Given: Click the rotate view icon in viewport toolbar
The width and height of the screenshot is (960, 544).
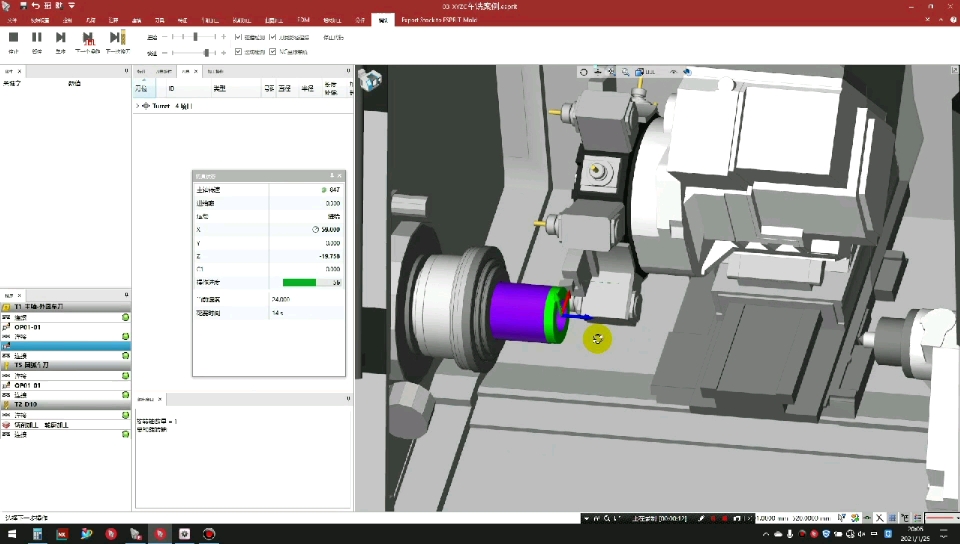Looking at the screenshot, I should pyautogui.click(x=583, y=72).
